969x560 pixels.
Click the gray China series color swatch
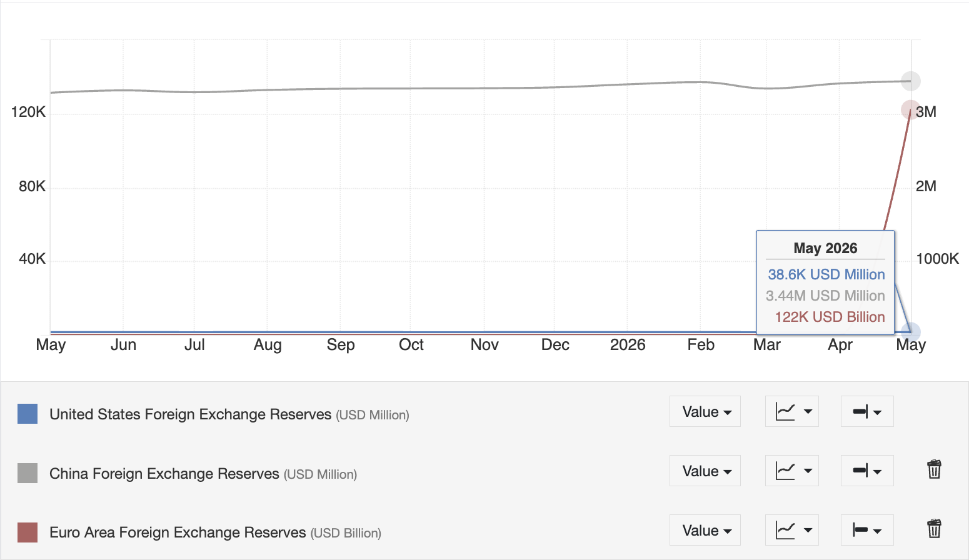(28, 473)
